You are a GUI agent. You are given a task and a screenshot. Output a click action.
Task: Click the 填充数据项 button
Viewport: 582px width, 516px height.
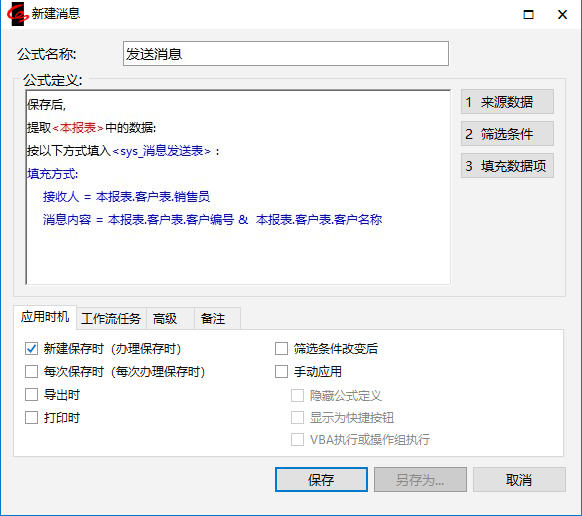507,166
